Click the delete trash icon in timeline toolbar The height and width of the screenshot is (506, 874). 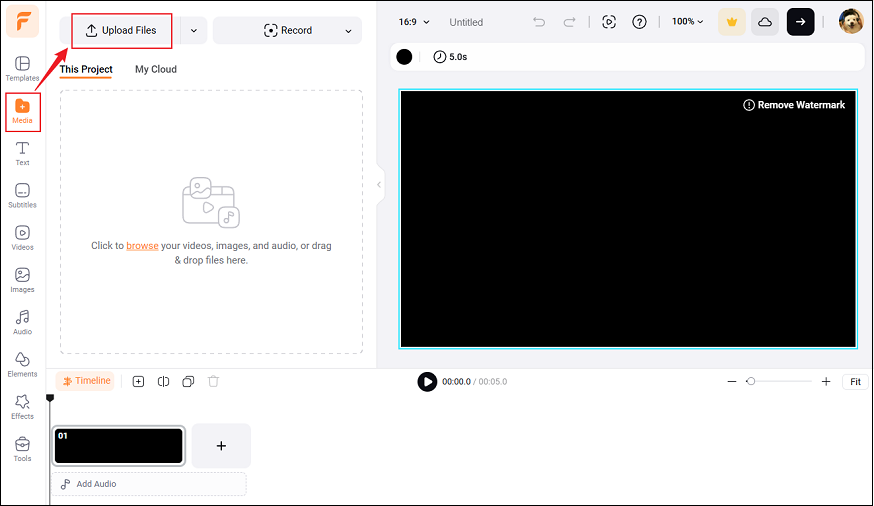(x=213, y=381)
